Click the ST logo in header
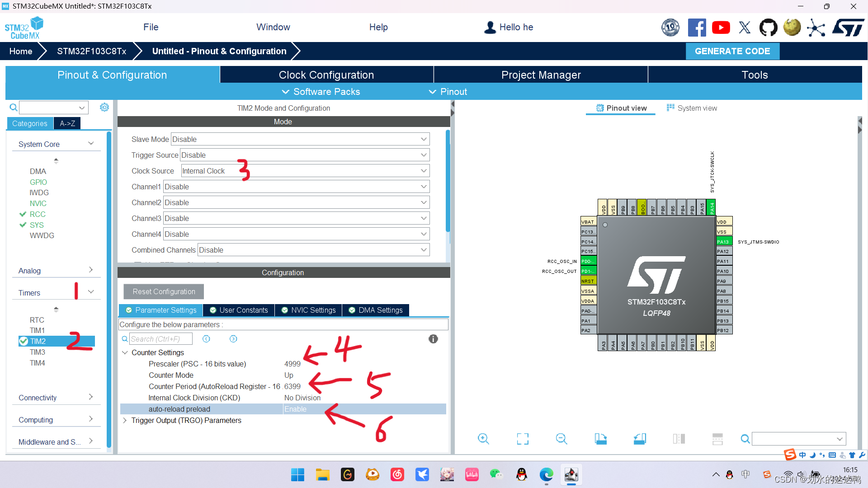Screen dimensions: 868x488 (x=848, y=28)
